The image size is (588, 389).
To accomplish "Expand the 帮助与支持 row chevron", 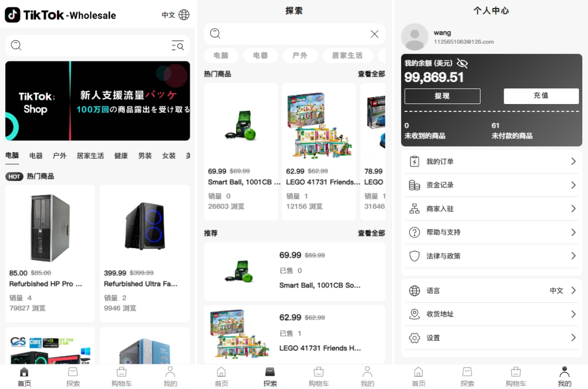I will [574, 232].
